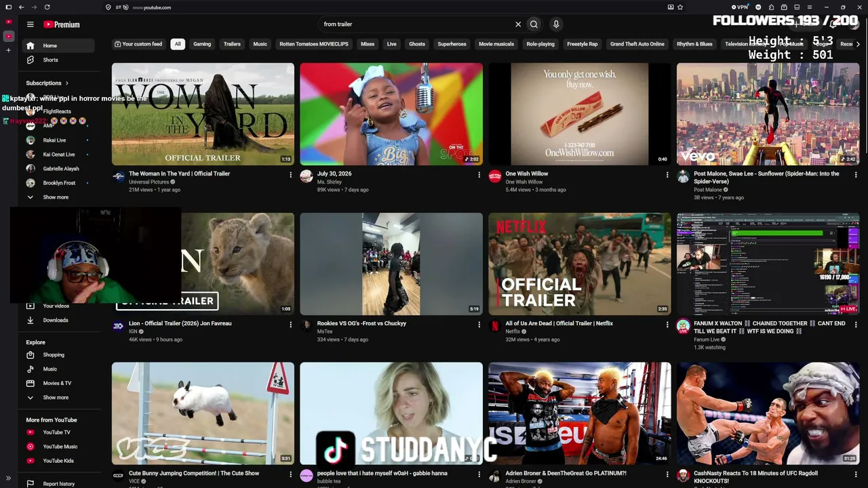This screenshot has width=868, height=488.
Task: Expand the Subscriptions section arrow
Action: (66, 83)
